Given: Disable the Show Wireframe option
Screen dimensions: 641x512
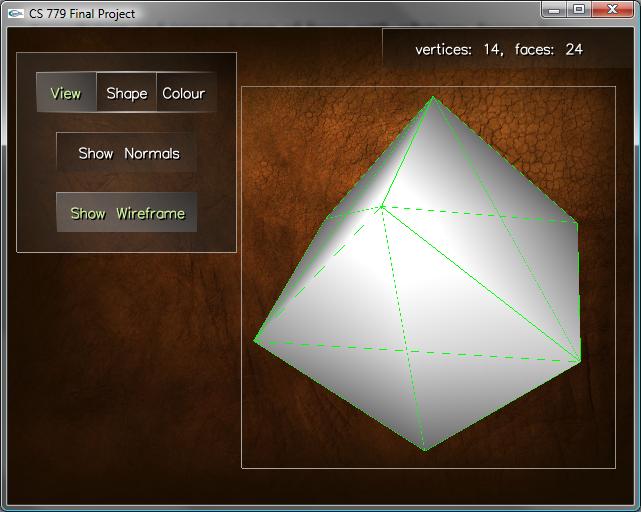Looking at the screenshot, I should coord(127,213).
